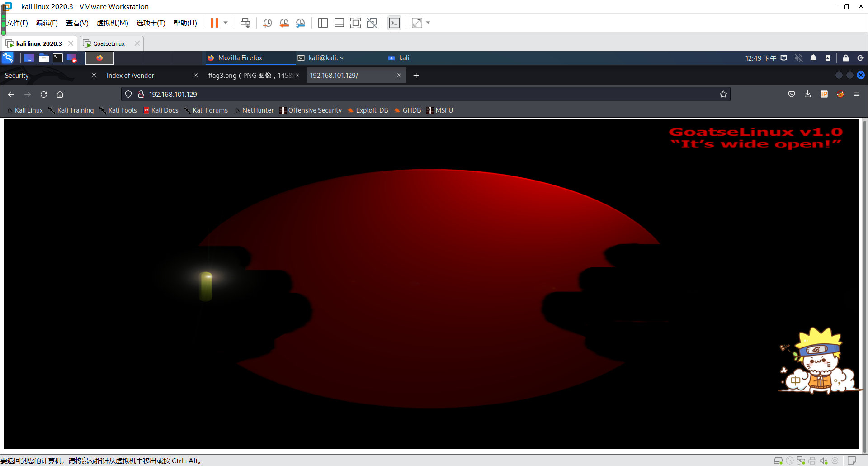Open the 选项卡(T) menu

coord(151,23)
